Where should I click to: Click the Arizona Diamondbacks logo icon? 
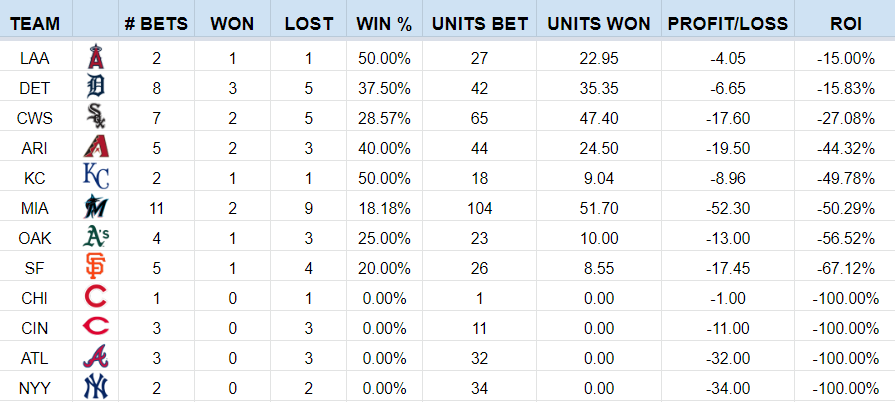96,148
